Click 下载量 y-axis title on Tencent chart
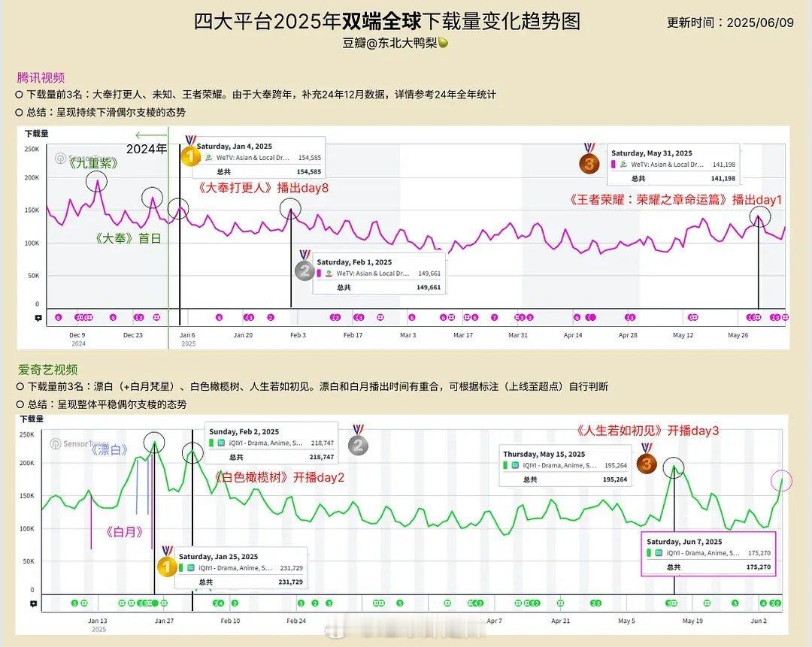Screen dimensions: 812x647 (36, 134)
